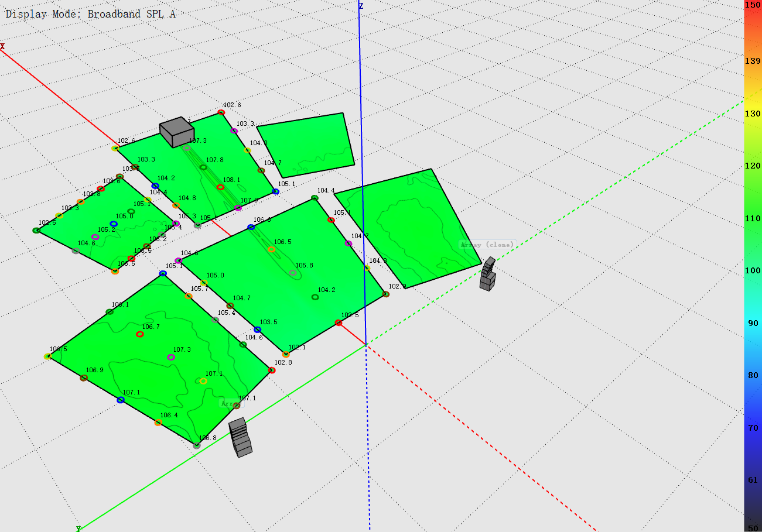762x532 pixels.
Task: Select the blue ring marker labeled 105.1
Action: [275, 191]
